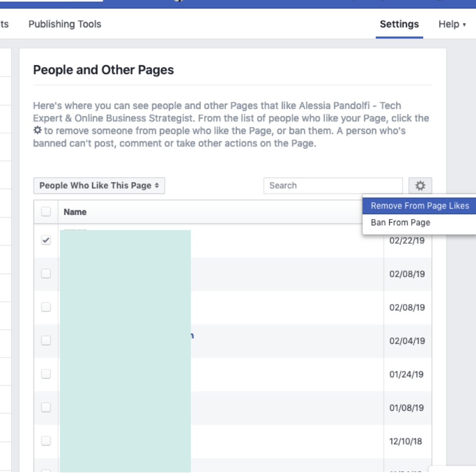
Task: Choose Remove From Page Likes option
Action: pyautogui.click(x=420, y=206)
